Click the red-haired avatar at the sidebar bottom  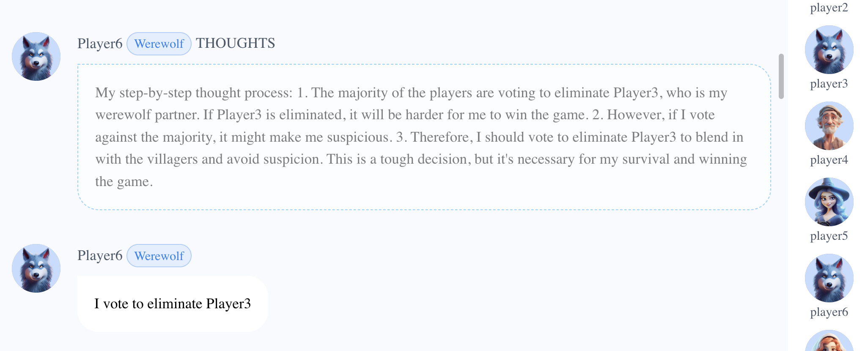click(x=829, y=342)
